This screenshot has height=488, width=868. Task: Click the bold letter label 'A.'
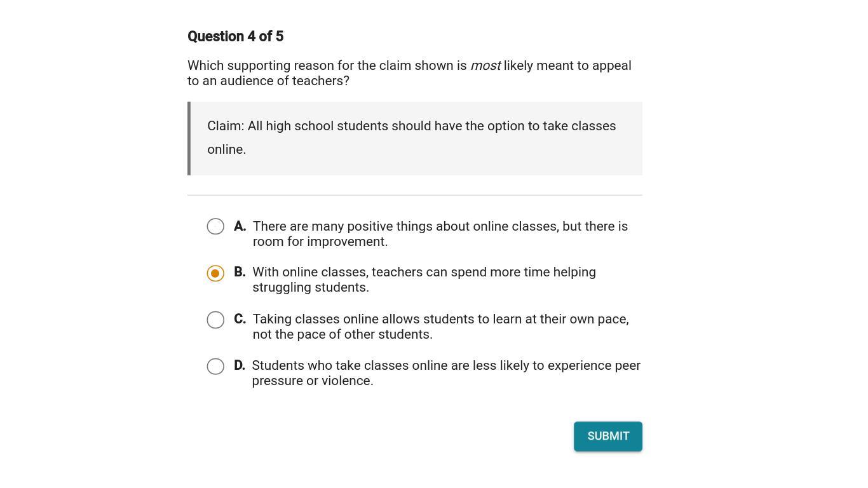[240, 227]
